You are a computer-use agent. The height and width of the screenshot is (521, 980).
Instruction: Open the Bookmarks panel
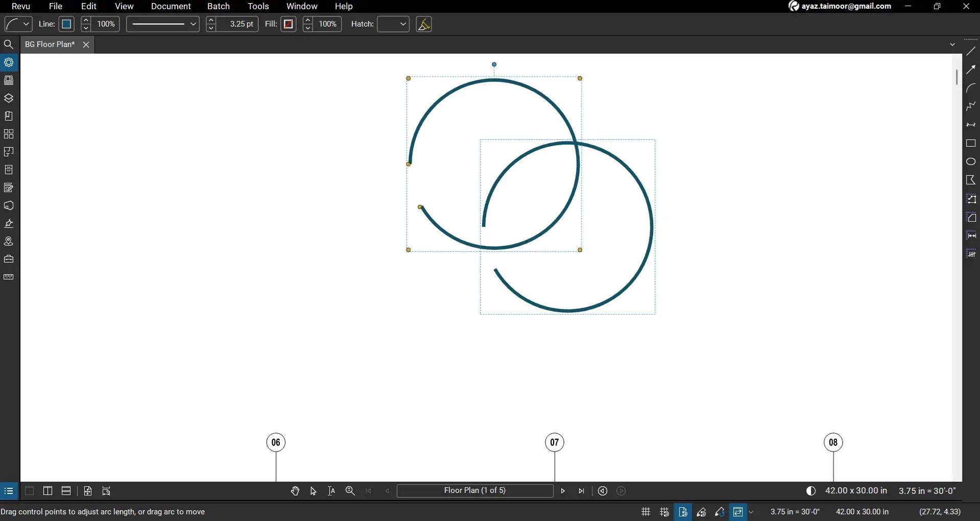pos(9,116)
